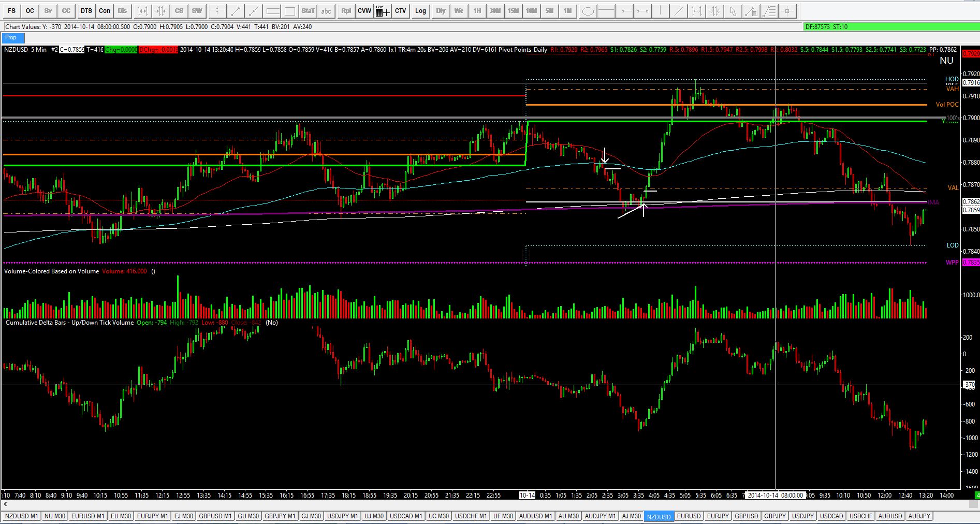Screen dimensions: 980x524
Task: Click the Con connect button
Action: (105, 11)
